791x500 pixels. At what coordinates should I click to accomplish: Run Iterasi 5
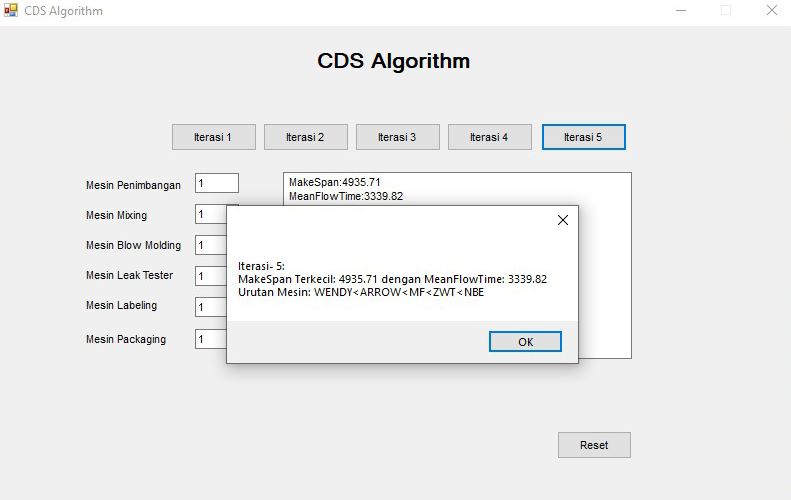pyautogui.click(x=584, y=137)
